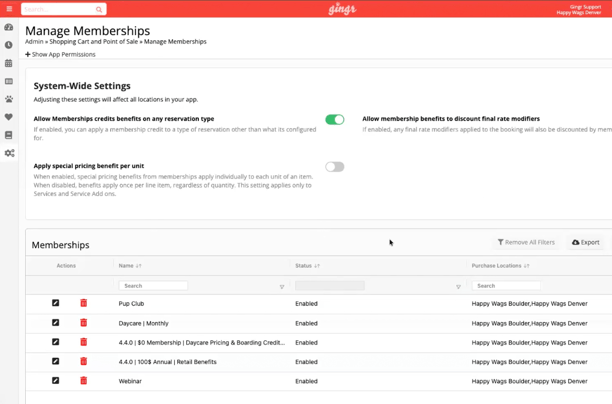This screenshot has height=404, width=612.
Task: Click the Gingr logo in header
Action: click(x=342, y=9)
